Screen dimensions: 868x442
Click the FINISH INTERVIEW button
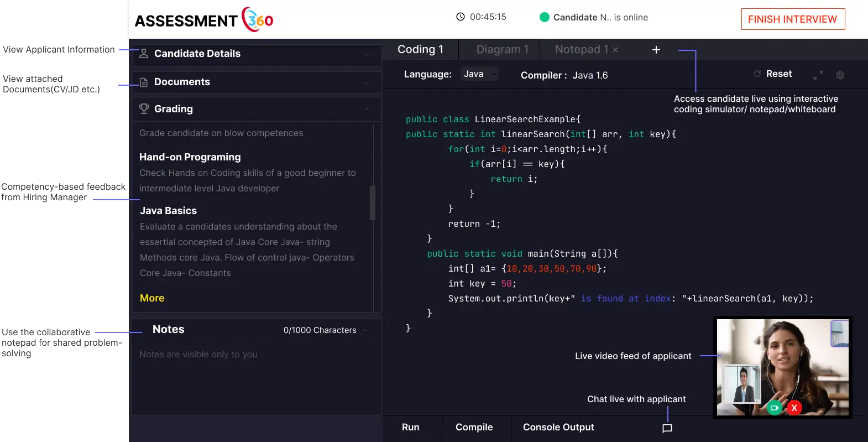pos(792,19)
